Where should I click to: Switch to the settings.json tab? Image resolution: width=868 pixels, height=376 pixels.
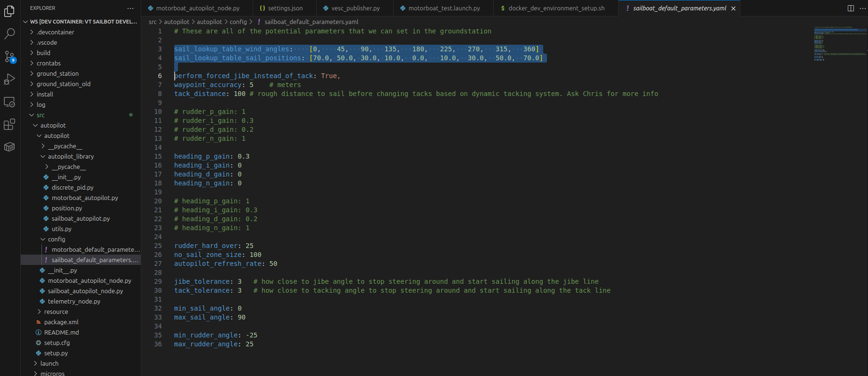(285, 8)
